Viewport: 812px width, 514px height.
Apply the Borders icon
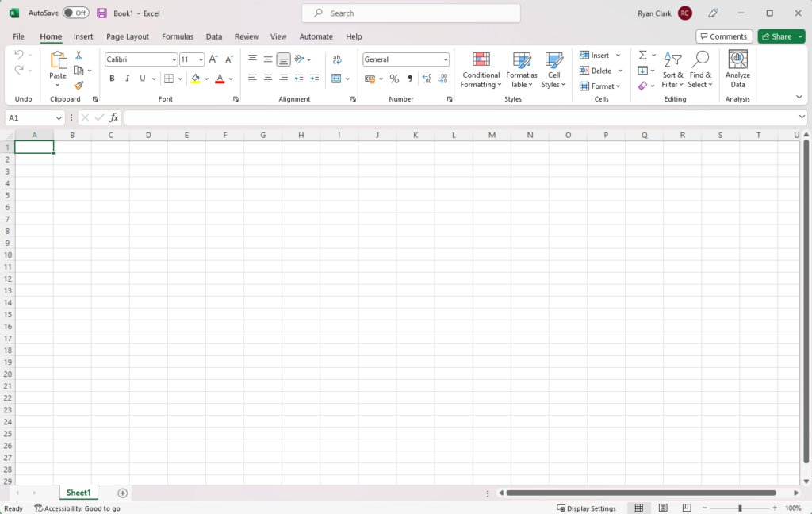tap(169, 79)
